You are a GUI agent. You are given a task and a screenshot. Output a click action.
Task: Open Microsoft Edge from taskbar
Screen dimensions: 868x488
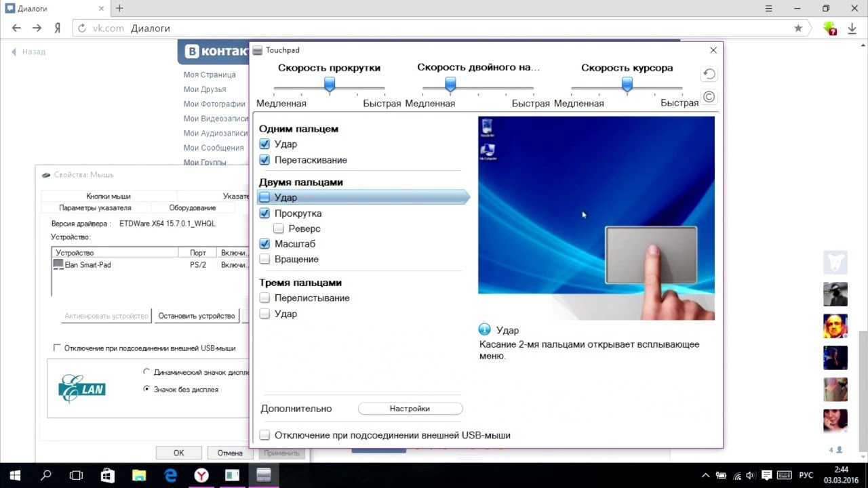(x=170, y=475)
